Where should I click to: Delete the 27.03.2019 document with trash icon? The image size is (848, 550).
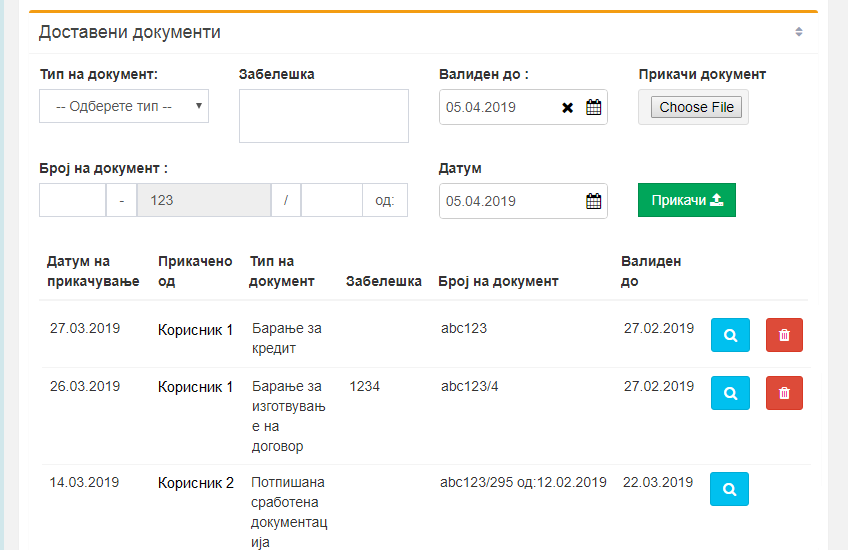(x=784, y=335)
